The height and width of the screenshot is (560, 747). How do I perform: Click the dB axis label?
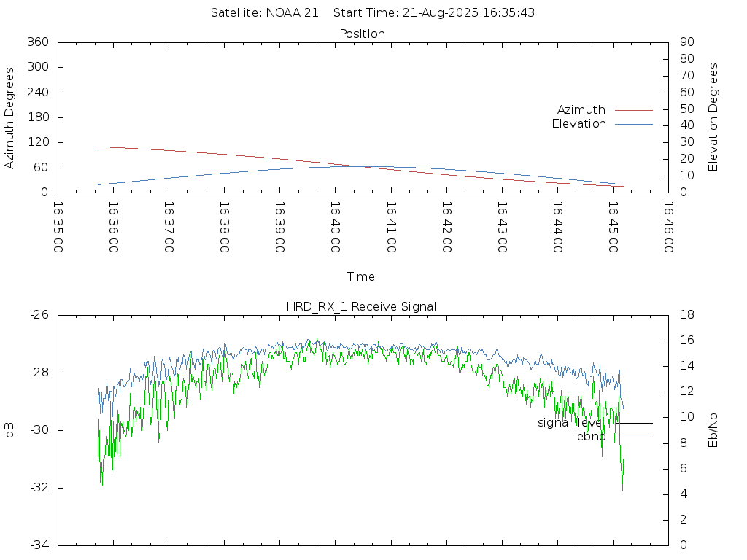coord(9,430)
